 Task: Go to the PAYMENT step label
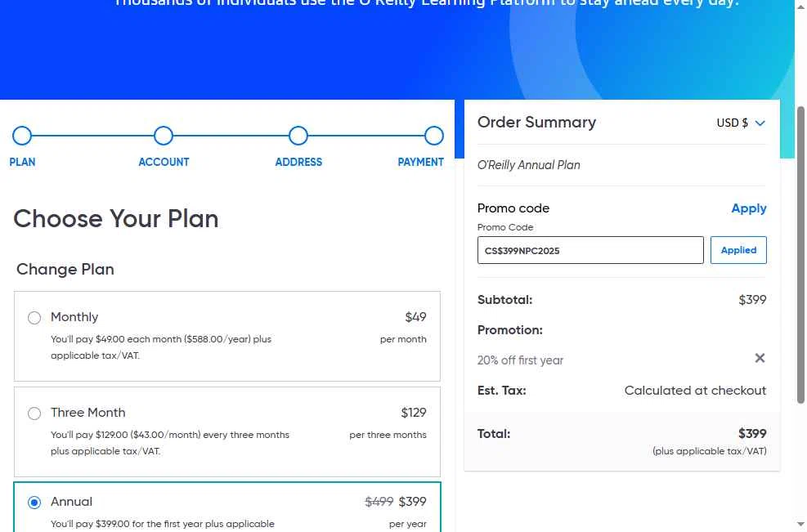tap(420, 162)
